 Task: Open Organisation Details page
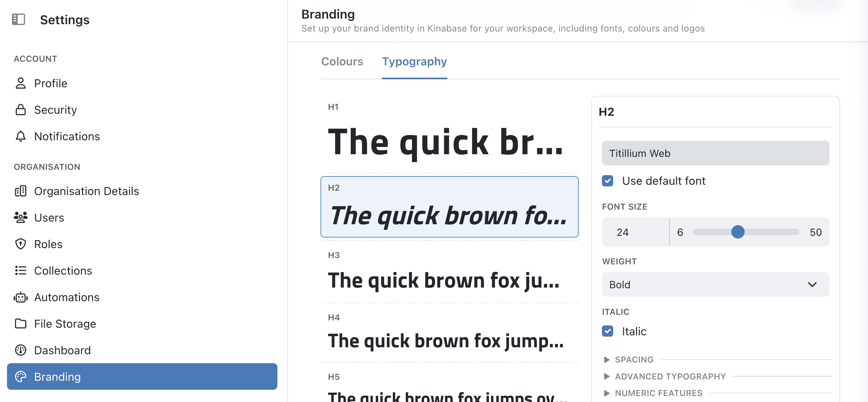[142, 191]
